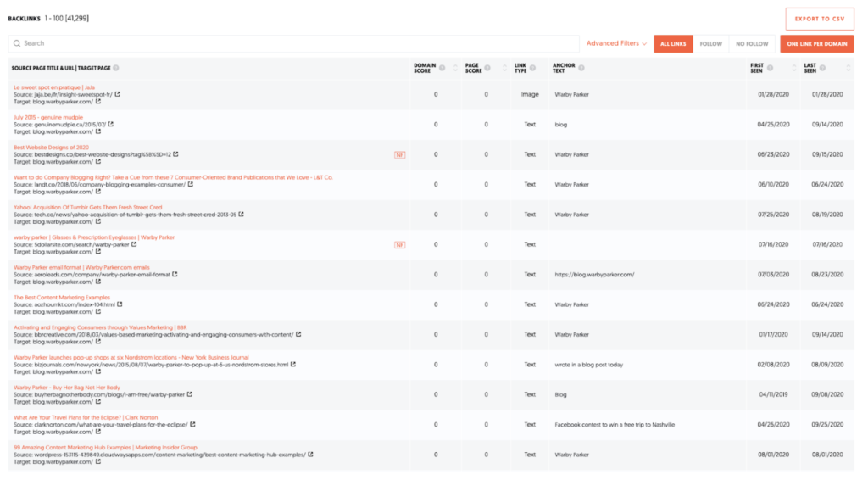Open external link icon for genuinemudpie.ca source
The height and width of the screenshot is (480, 868).
click(x=111, y=124)
